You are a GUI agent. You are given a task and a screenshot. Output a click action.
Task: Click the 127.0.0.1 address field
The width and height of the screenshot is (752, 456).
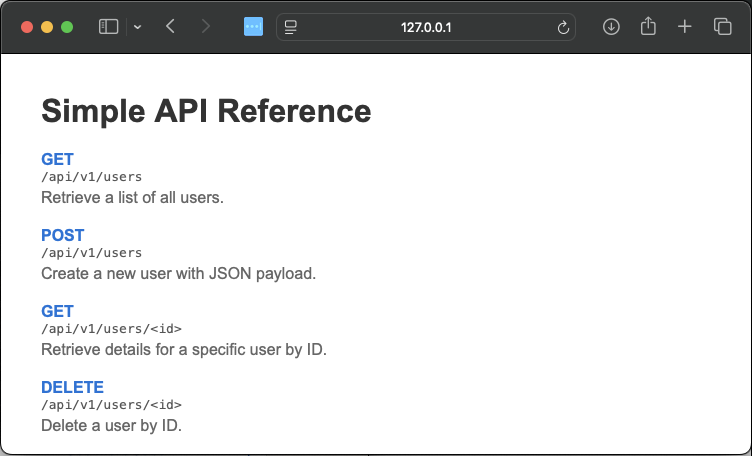point(426,27)
